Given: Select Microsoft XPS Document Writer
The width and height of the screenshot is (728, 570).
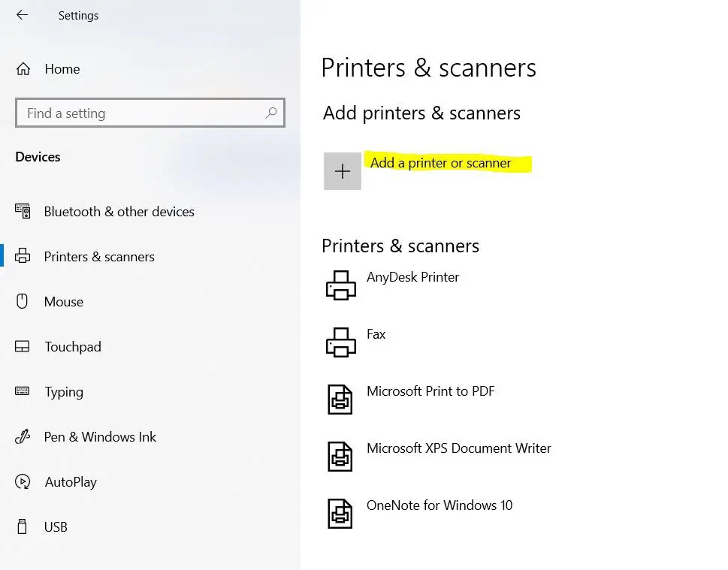Looking at the screenshot, I should tap(459, 448).
